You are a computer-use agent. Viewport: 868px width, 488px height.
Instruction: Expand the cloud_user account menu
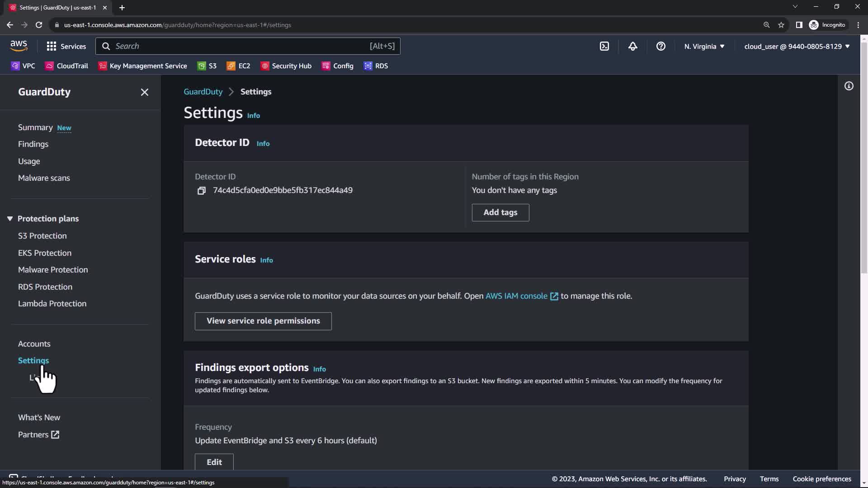click(x=797, y=46)
